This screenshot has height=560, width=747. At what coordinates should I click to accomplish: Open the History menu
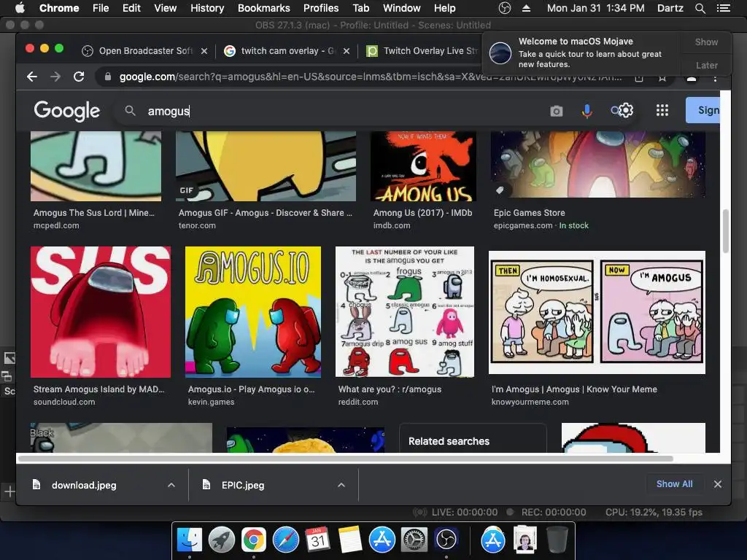click(207, 8)
